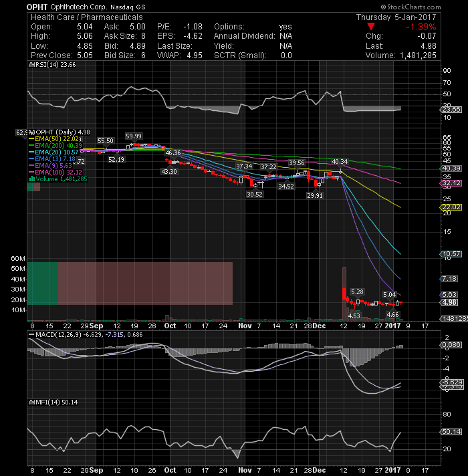Click the EMA(100) 32.12 legend entry

coord(55,172)
